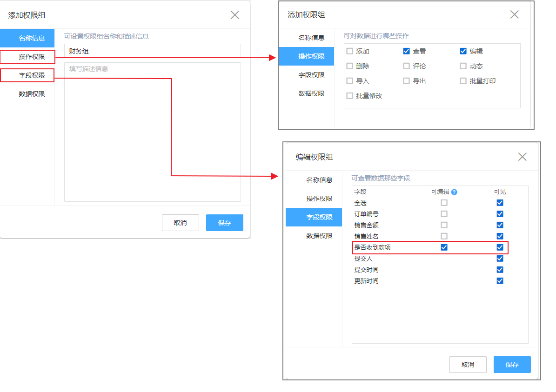
Task: Toggle 全选 可见 checkbox
Action: tap(500, 203)
